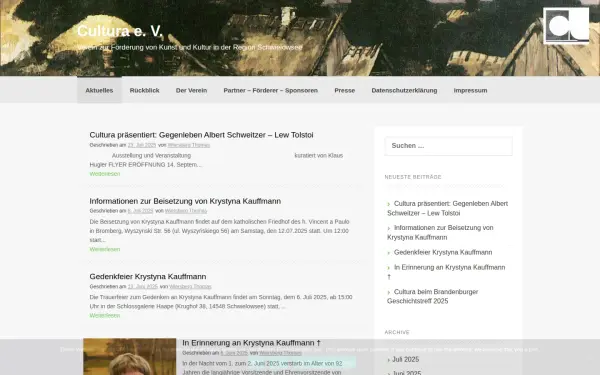Image resolution: width=600 pixels, height=375 pixels.
Task: Open the Juli 2025 archive
Action: [x=406, y=359]
